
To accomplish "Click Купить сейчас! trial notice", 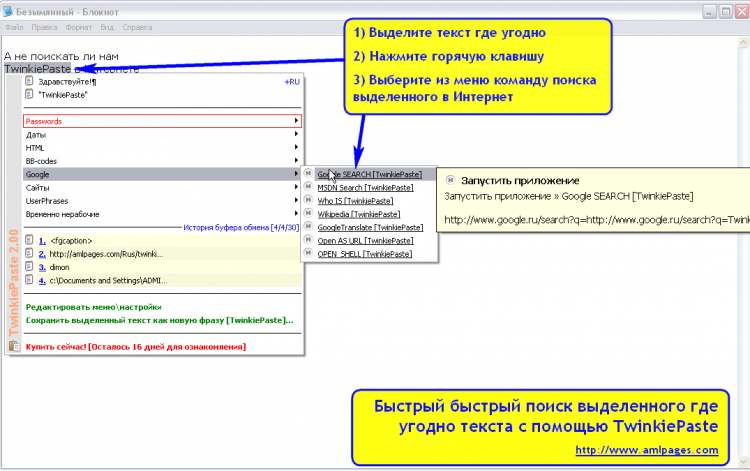I will coord(136,347).
